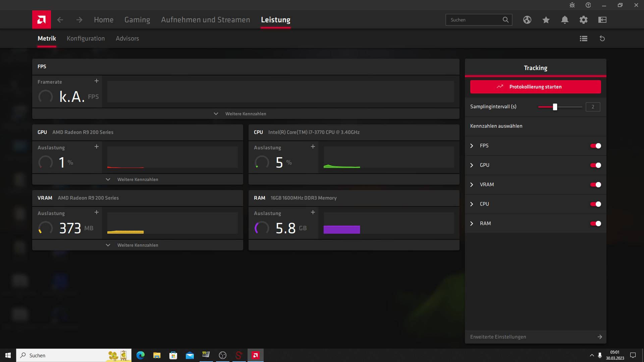The image size is (644, 362).
Task: Open Windows notification center
Action: pyautogui.click(x=633, y=355)
